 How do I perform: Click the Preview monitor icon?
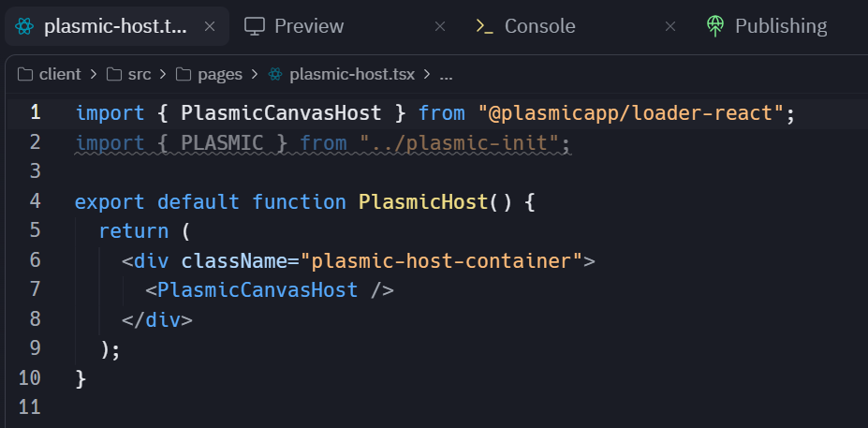click(254, 26)
